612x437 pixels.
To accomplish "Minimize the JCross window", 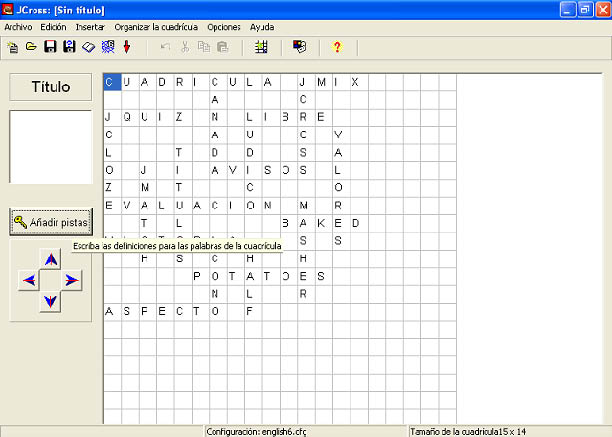I will (568, 9).
